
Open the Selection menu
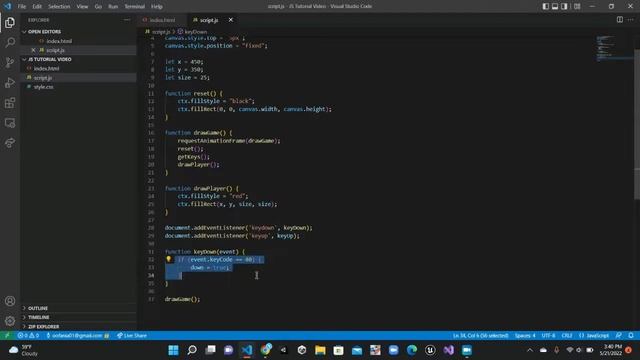click(x=59, y=7)
